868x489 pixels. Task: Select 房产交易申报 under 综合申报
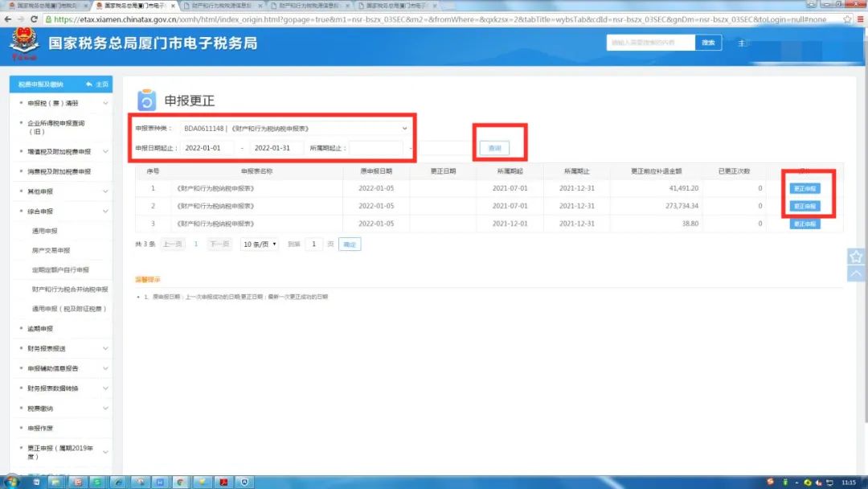coord(51,250)
